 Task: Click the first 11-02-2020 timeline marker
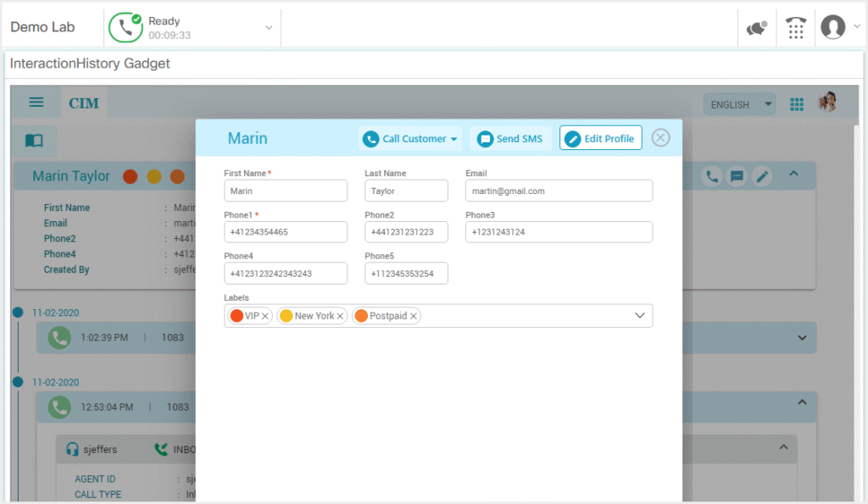tap(18, 313)
